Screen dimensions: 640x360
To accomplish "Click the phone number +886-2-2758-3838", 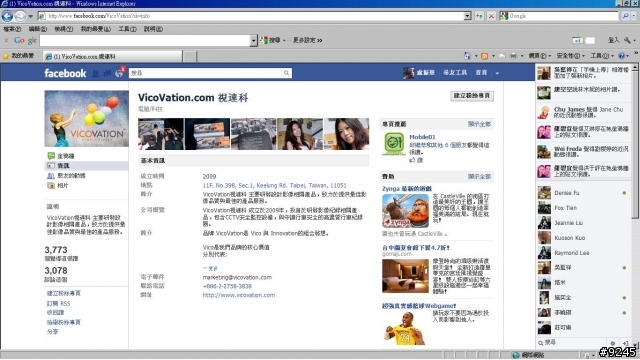I will [x=227, y=286].
